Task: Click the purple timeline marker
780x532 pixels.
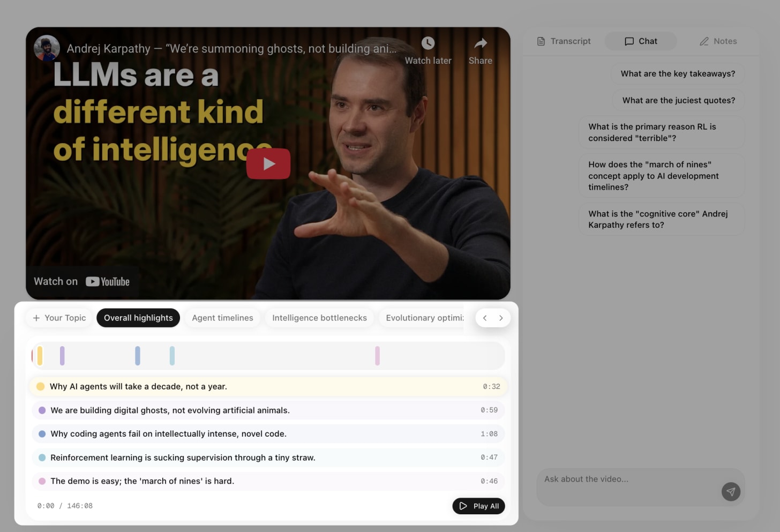Action: (62, 356)
